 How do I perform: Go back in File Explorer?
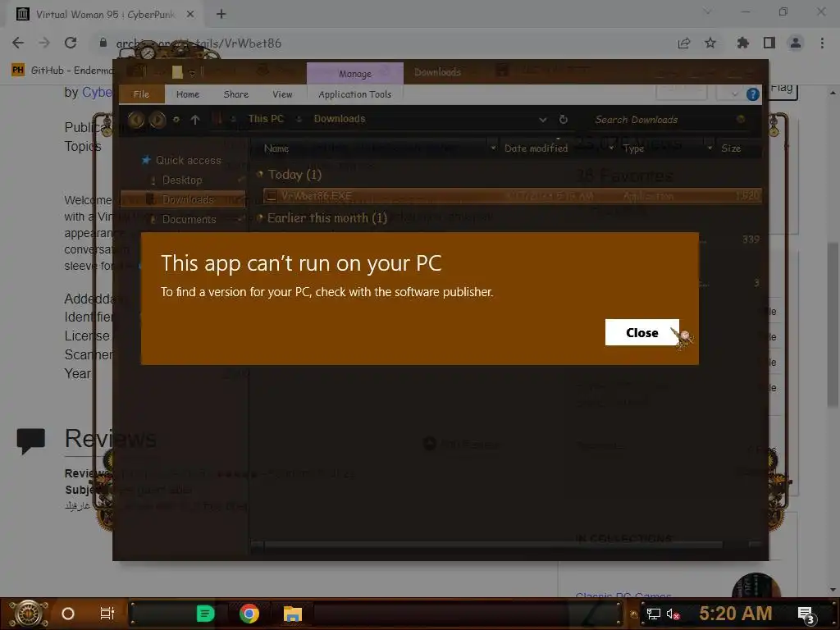135,120
